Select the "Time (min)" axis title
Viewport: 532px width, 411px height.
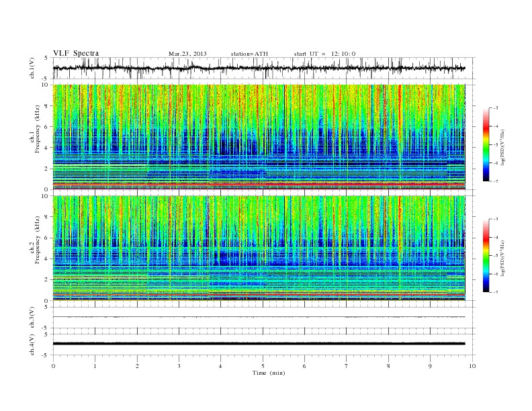[269, 373]
